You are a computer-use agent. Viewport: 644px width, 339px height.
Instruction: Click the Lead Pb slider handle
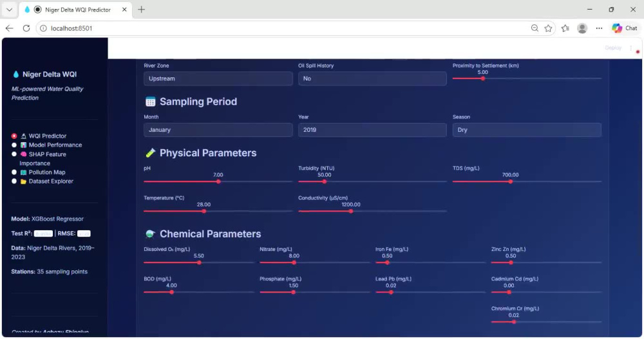pos(391,292)
